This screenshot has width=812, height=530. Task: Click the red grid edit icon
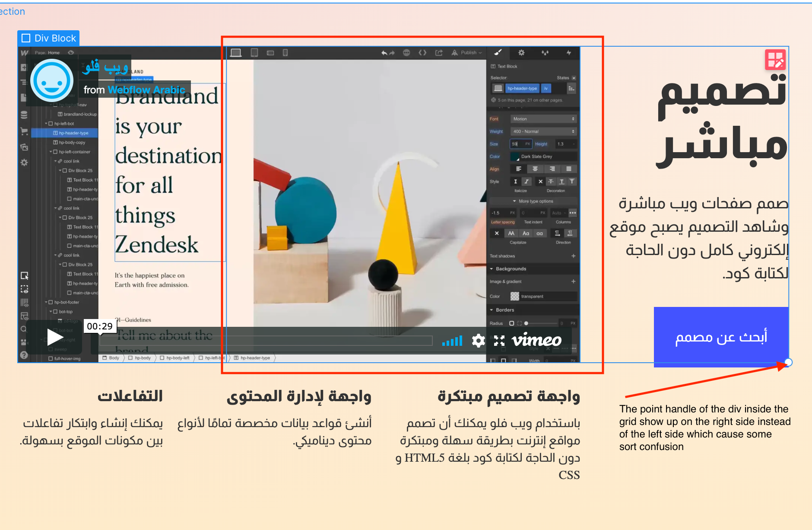pos(775,60)
